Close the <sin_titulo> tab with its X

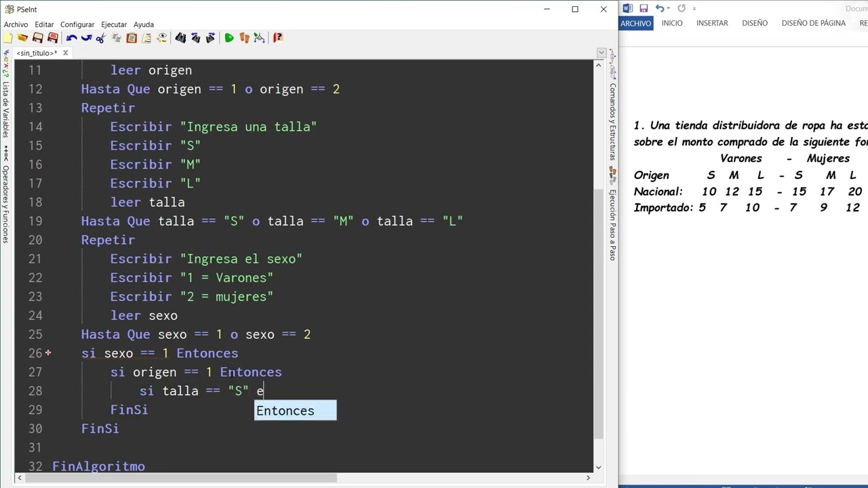tap(65, 53)
